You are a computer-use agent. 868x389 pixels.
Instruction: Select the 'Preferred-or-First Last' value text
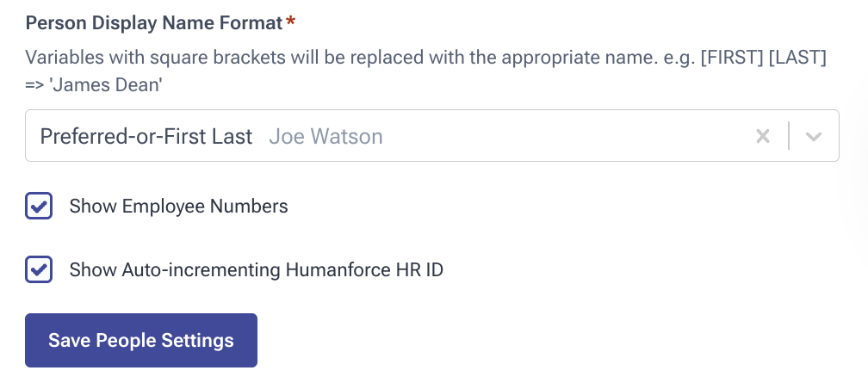pos(146,136)
